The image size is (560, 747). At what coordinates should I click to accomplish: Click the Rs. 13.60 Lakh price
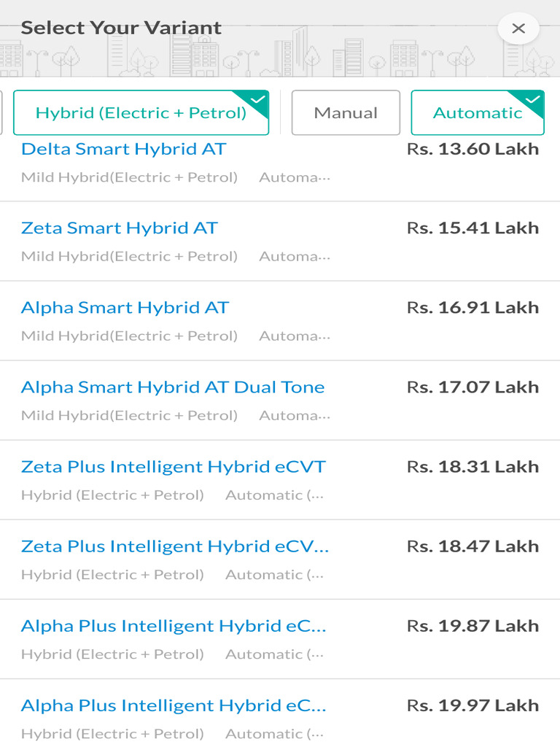pos(472,150)
